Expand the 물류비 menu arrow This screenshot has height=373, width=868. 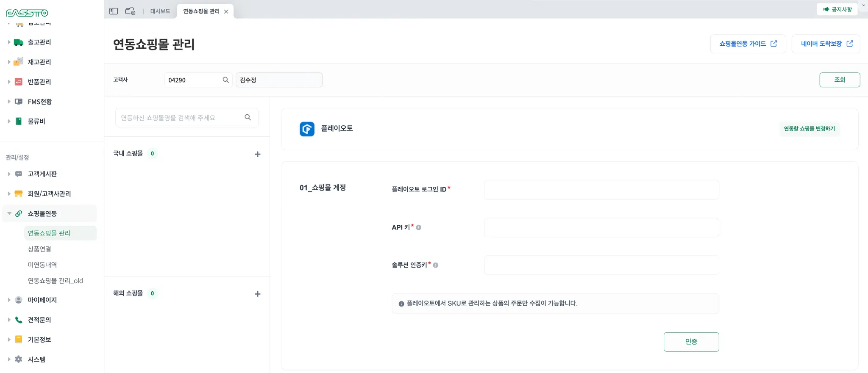9,121
